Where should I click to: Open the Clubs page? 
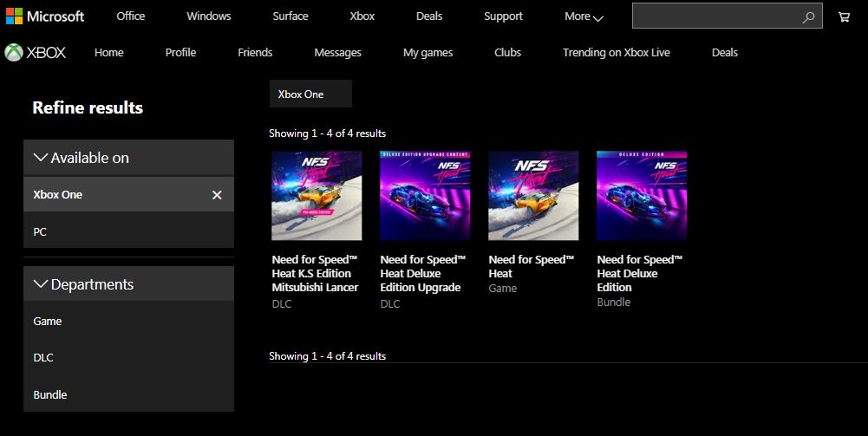tap(507, 53)
